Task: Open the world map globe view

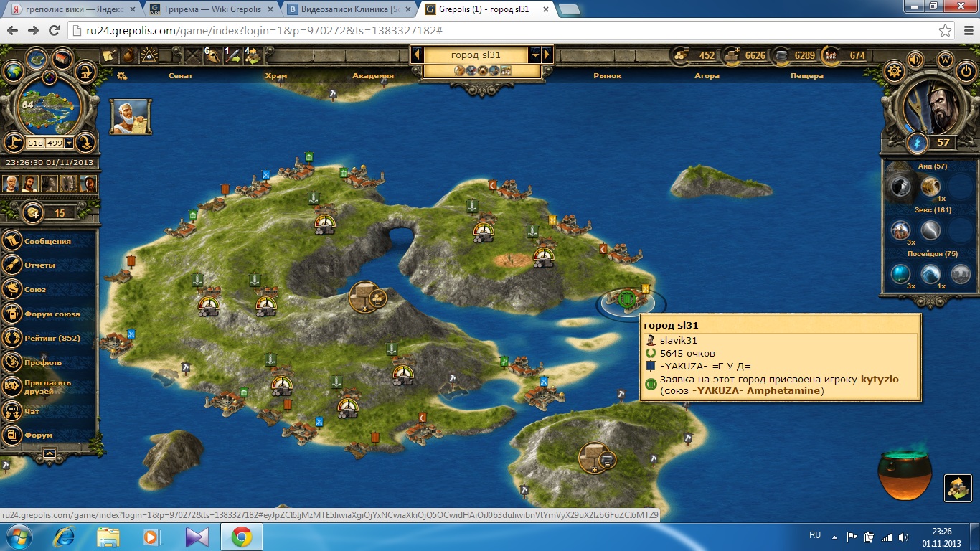Action: point(13,72)
